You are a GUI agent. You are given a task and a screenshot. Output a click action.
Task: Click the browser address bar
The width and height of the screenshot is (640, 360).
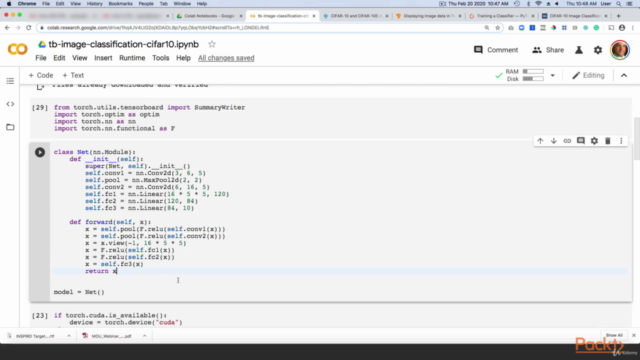pyautogui.click(x=261, y=28)
